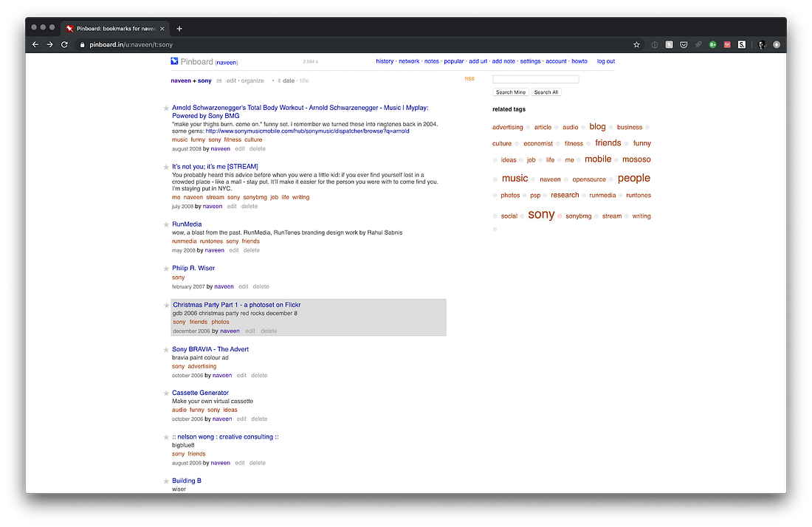The width and height of the screenshot is (812, 527).
Task: Select the opensource related tag
Action: [x=589, y=179]
